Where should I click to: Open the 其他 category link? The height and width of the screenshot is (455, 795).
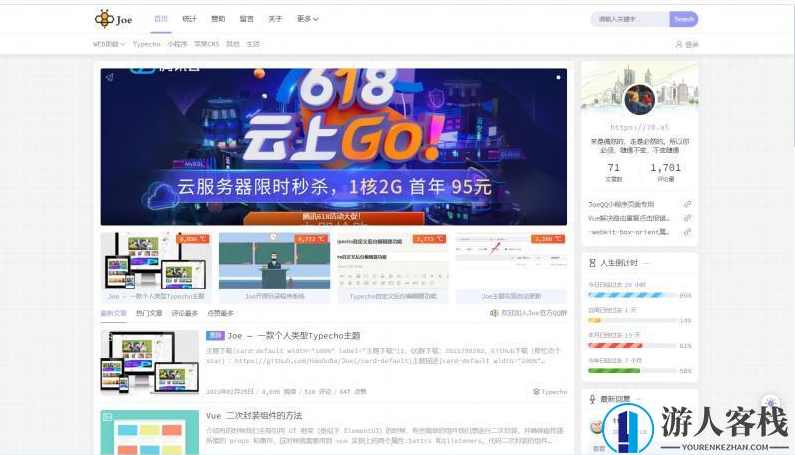(x=233, y=44)
